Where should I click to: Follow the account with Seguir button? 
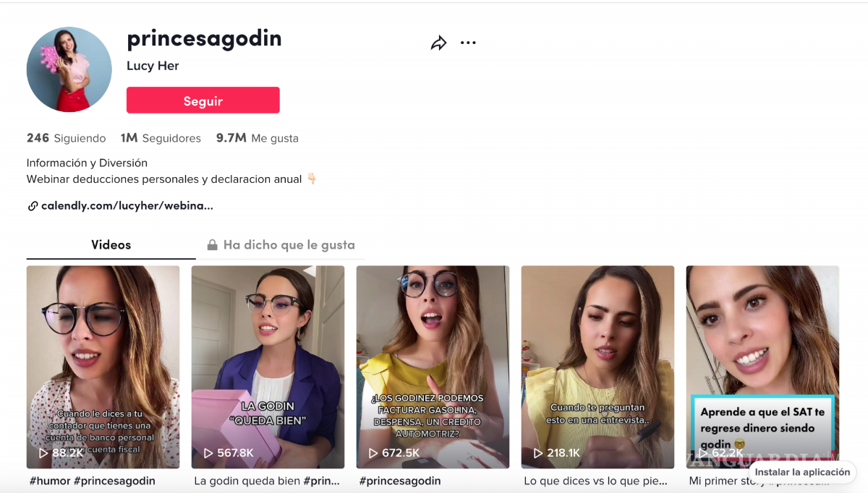coord(203,100)
